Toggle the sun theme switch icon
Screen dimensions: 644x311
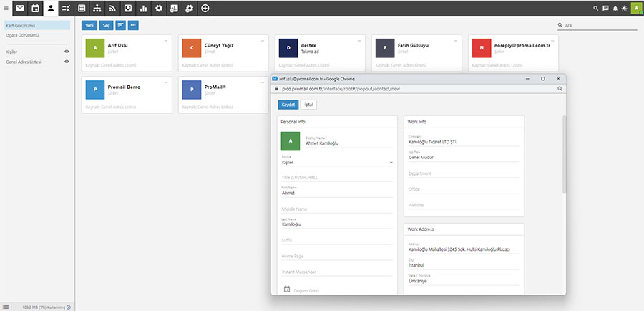click(x=625, y=8)
